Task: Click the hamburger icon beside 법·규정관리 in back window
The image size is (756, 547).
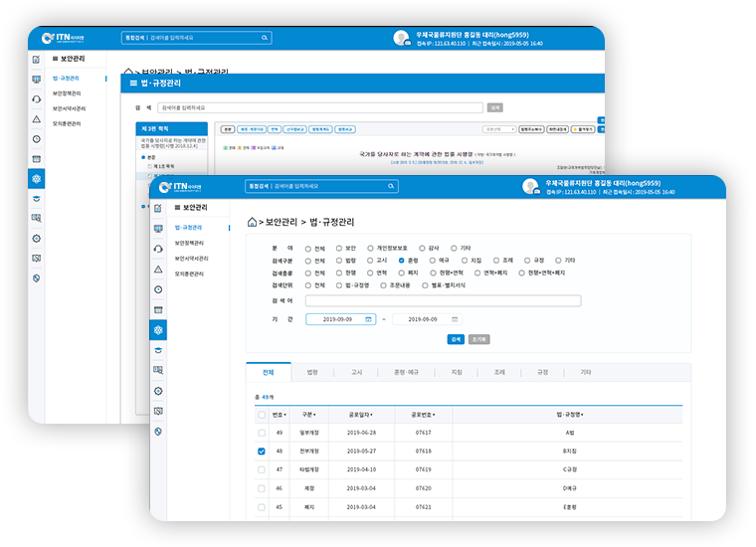Action: (x=133, y=83)
